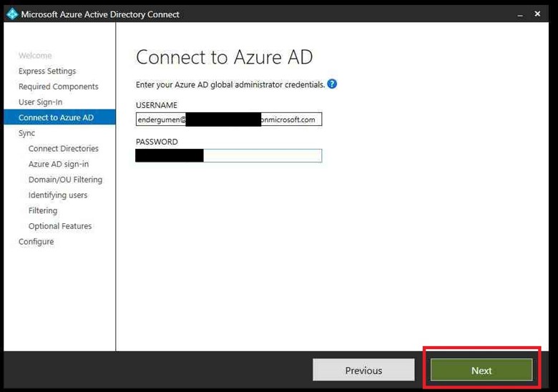Click the Previous button

point(363,370)
